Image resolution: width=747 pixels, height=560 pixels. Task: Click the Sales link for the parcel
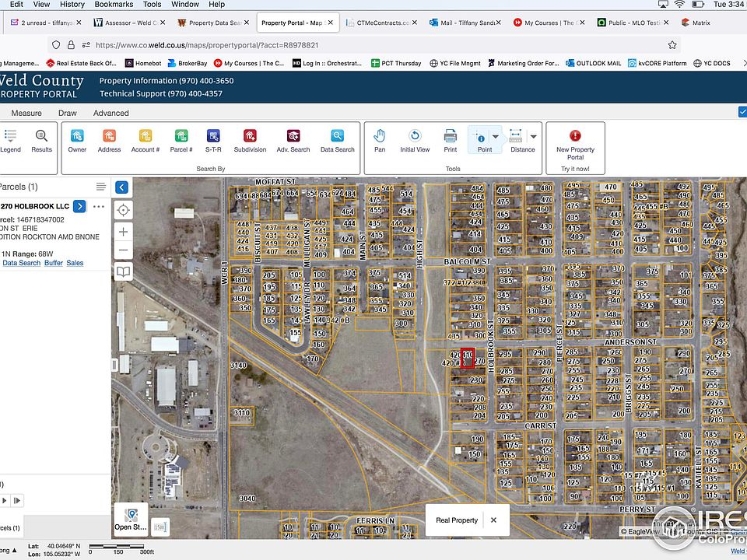point(75,263)
